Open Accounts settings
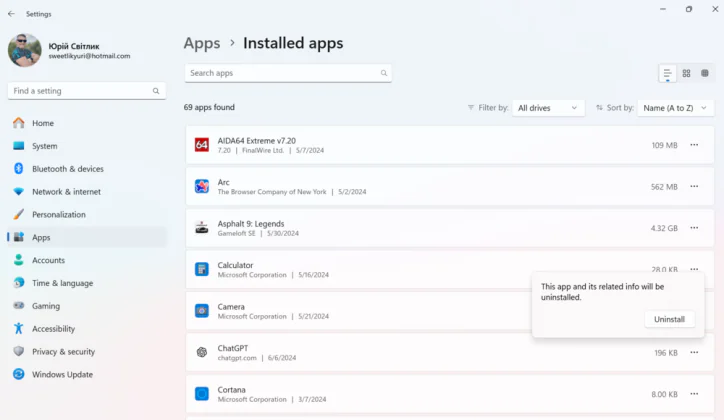The image size is (724, 420). (x=87, y=260)
